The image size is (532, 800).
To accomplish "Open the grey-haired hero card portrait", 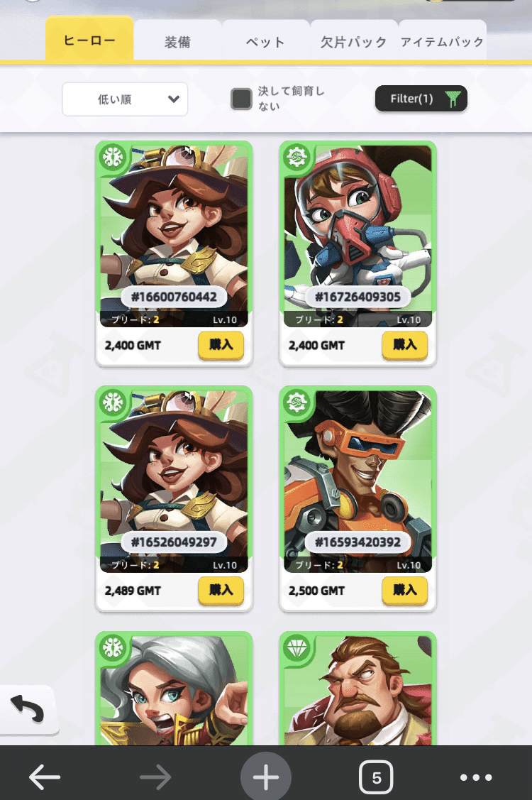I will coord(174,690).
